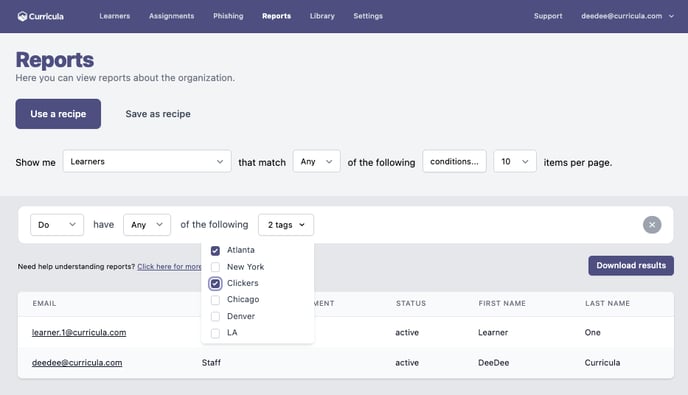The width and height of the screenshot is (688, 395).
Task: Click the EMAIL column header
Action: click(44, 303)
